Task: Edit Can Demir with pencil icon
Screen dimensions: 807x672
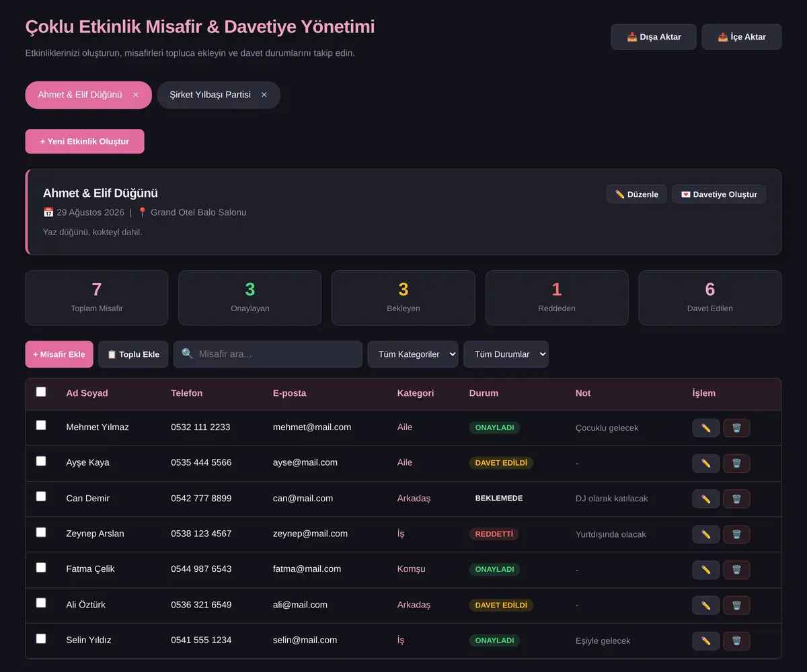Action: (x=705, y=499)
